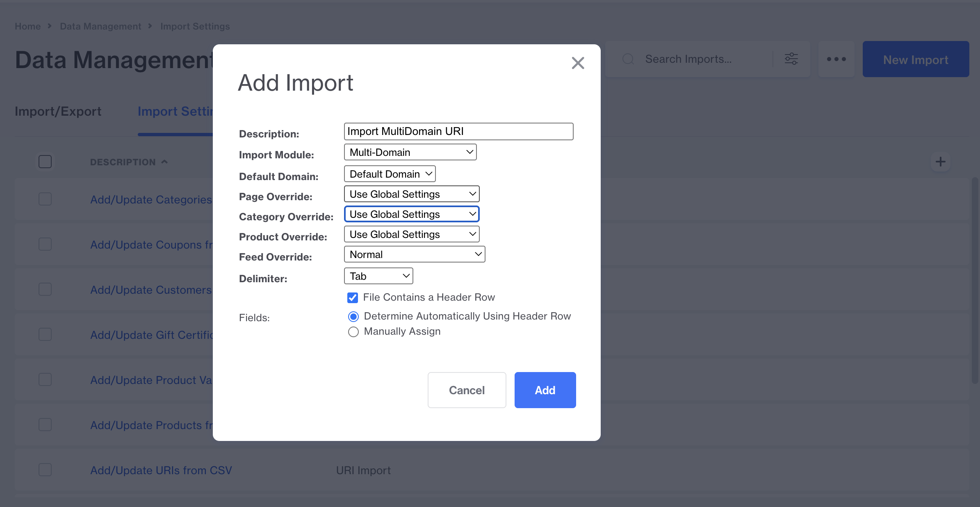Go to Data Management in the breadcrumb

[100, 26]
